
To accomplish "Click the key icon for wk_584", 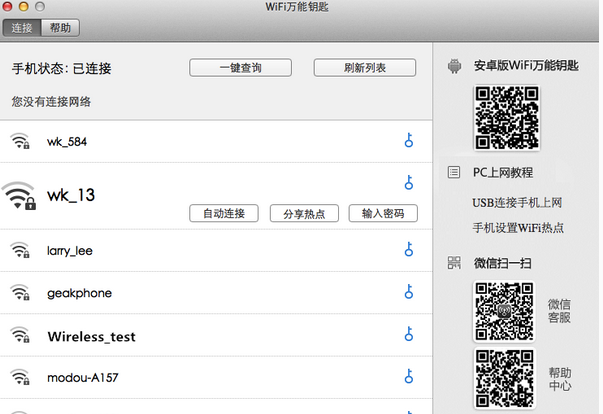I will point(409,140).
